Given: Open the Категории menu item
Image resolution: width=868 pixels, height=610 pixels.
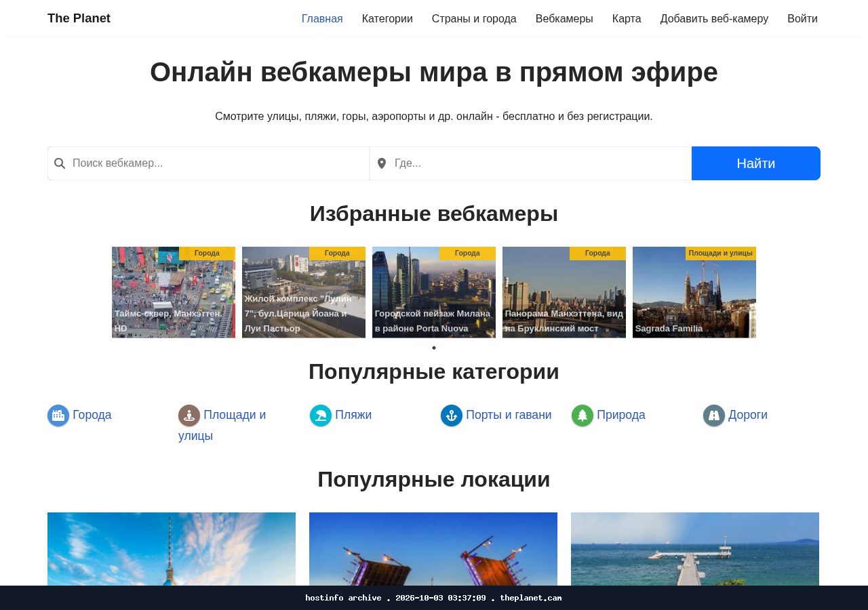Looking at the screenshot, I should click(x=387, y=19).
